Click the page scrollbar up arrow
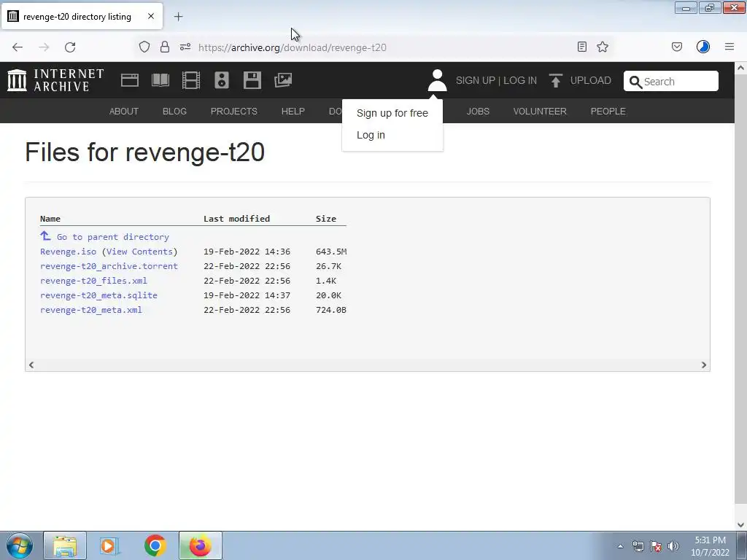This screenshot has height=560, width=747. [x=740, y=68]
